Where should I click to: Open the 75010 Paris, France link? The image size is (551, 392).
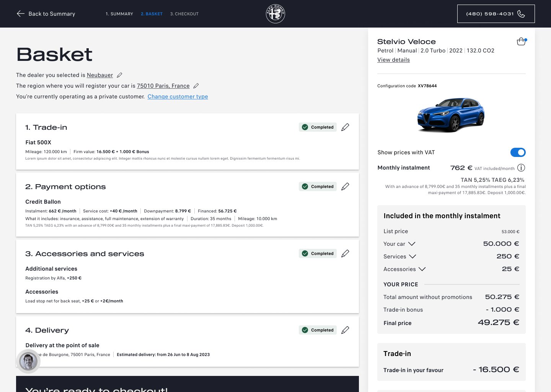[163, 86]
